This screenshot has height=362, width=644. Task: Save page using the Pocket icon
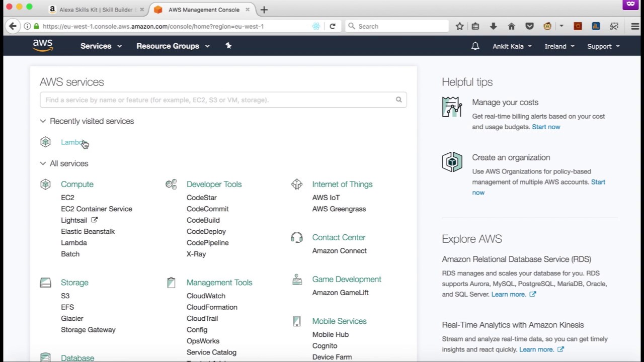pyautogui.click(x=529, y=26)
